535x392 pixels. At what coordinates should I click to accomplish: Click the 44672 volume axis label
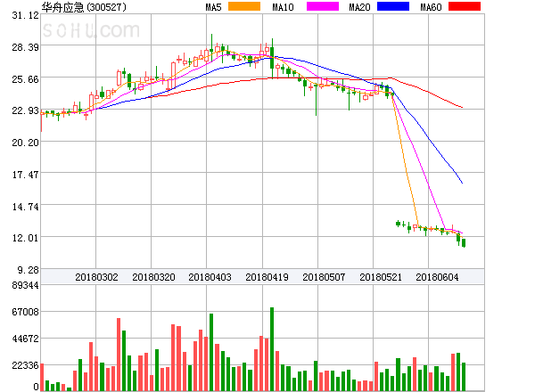26,339
